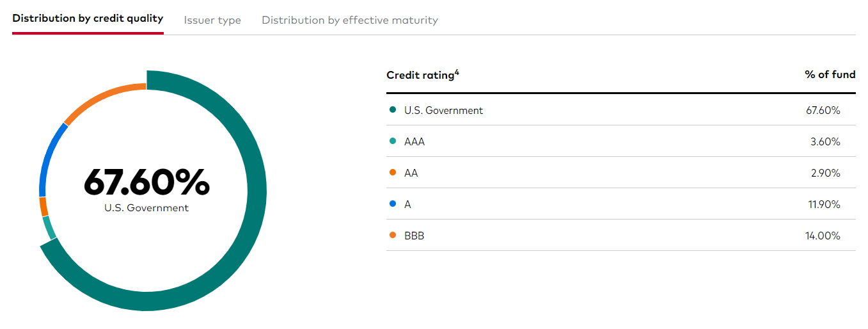Select Distribution by credit quality tab
The width and height of the screenshot is (868, 329).
88,18
